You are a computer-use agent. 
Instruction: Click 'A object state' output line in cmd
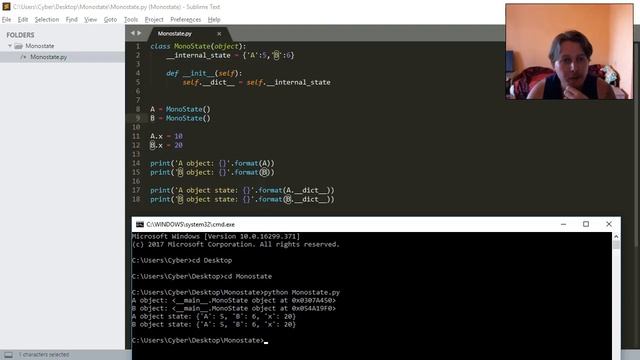point(214,316)
